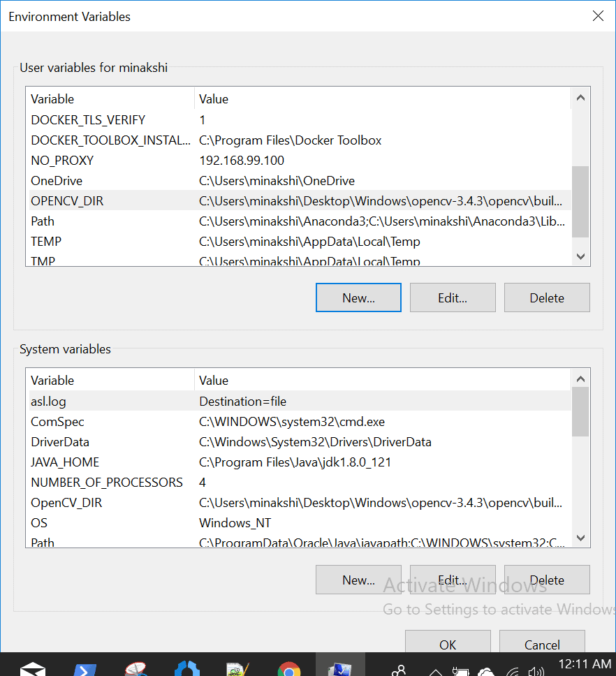
Task: Show hidden system tray icons
Action: [x=435, y=672]
